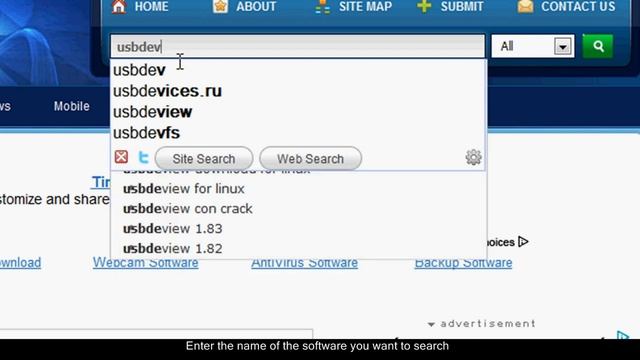Click the HOME house icon

(119, 6)
